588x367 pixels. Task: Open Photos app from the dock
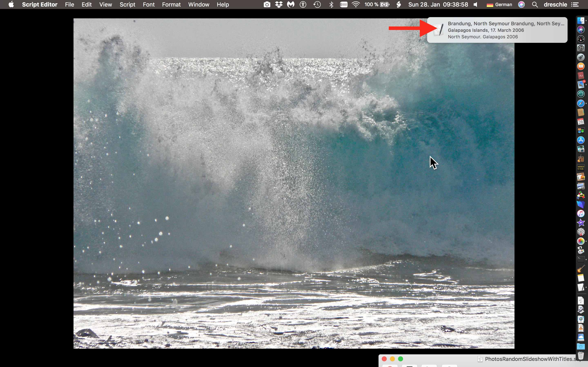(581, 241)
